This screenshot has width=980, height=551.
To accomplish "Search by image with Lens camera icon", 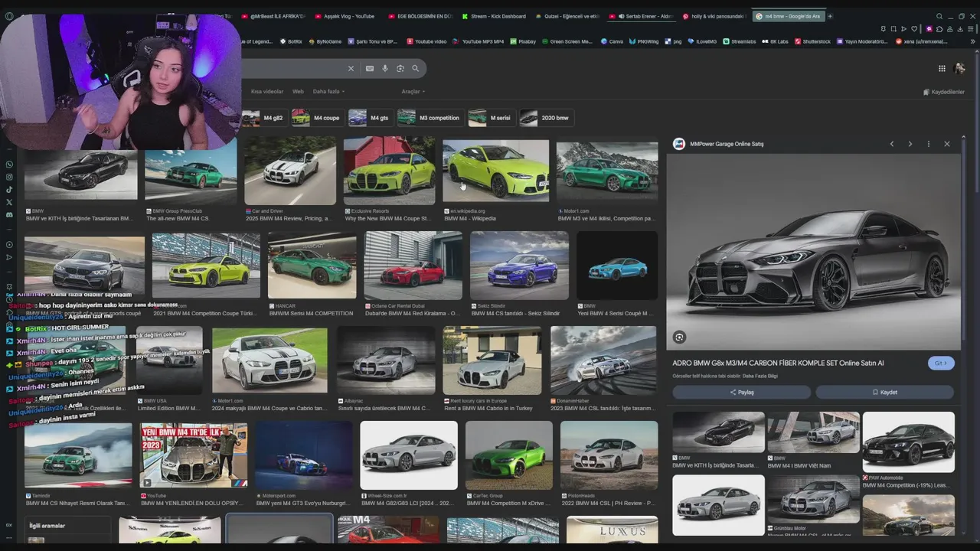I will point(400,68).
